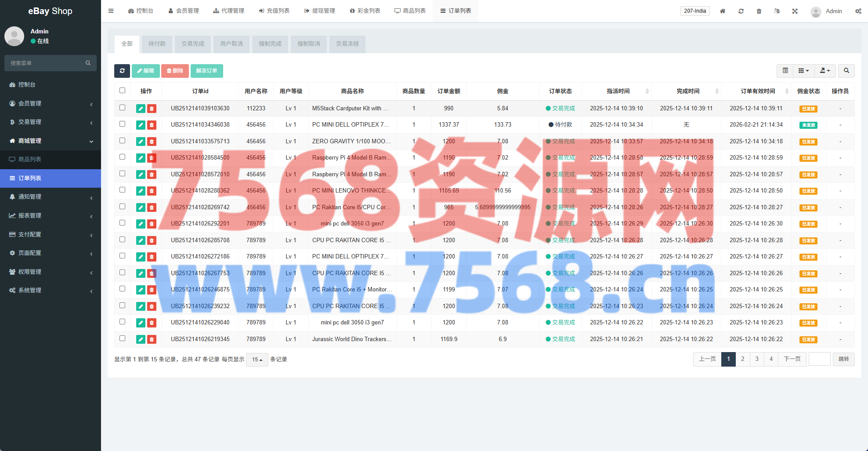Screen dimensions: 868x451
Task: Click green edit icon for order UB2512141039103630
Action: (141, 109)
